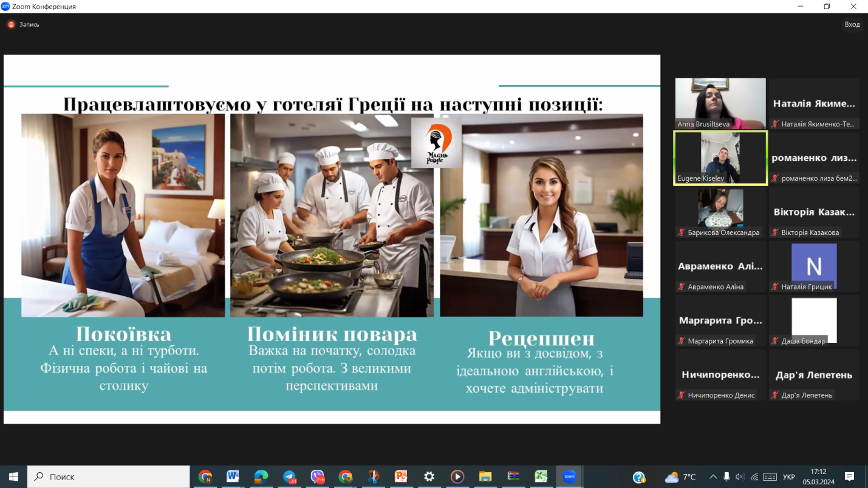Click muted mic icon beside Вікторія Казакова
Image resolution: width=868 pixels, height=488 pixels.
click(x=775, y=232)
